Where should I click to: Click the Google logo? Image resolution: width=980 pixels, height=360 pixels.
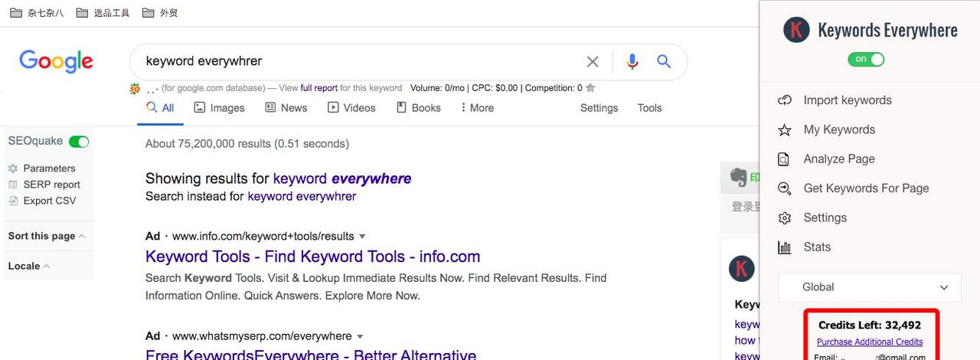[56, 61]
